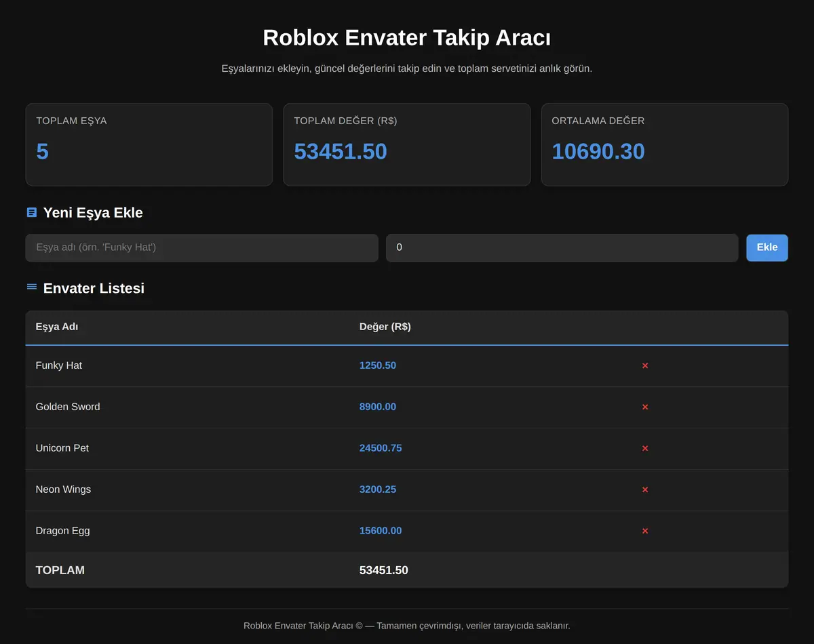Click the list icon beside Envater Listesi
814x644 pixels.
coord(32,287)
